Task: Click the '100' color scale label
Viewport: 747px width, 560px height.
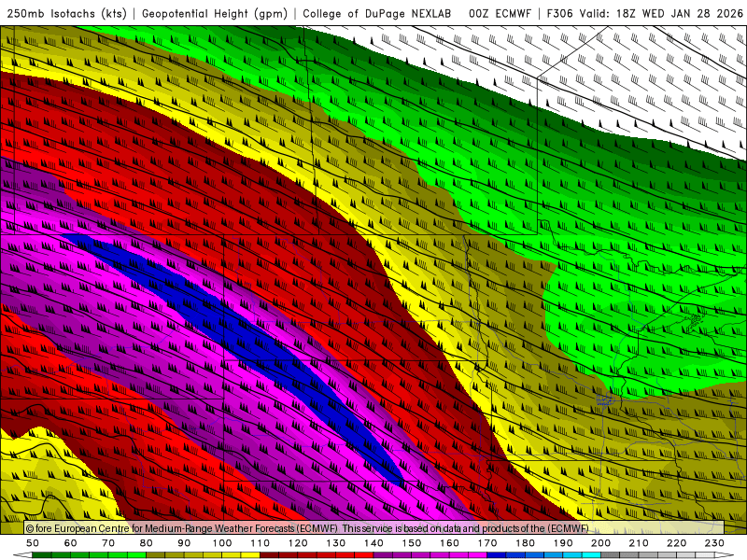Action: [x=222, y=543]
